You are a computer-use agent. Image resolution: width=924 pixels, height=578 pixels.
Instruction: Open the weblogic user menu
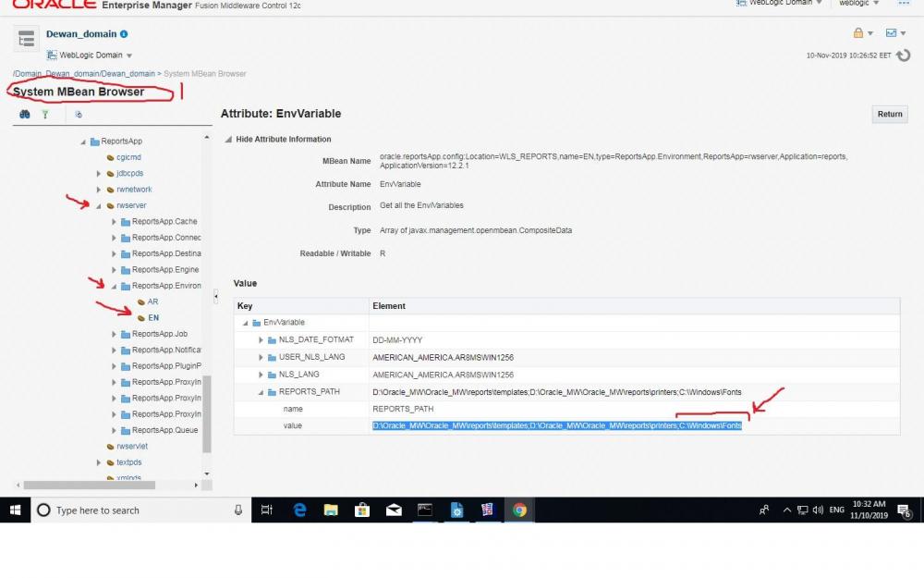pyautogui.click(x=858, y=4)
